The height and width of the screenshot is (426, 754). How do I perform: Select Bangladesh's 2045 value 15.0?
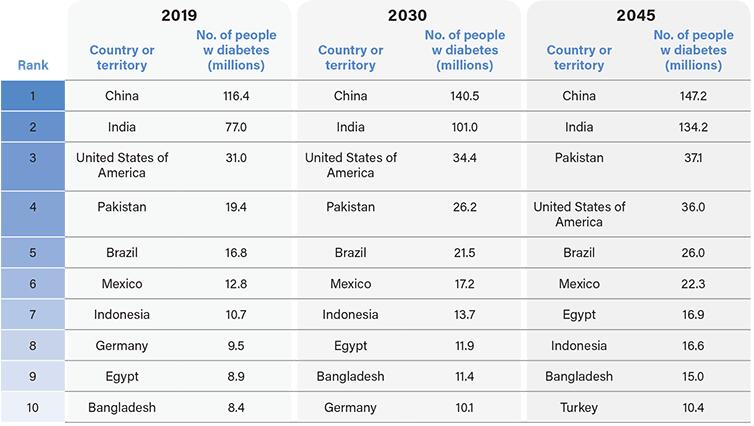(693, 376)
